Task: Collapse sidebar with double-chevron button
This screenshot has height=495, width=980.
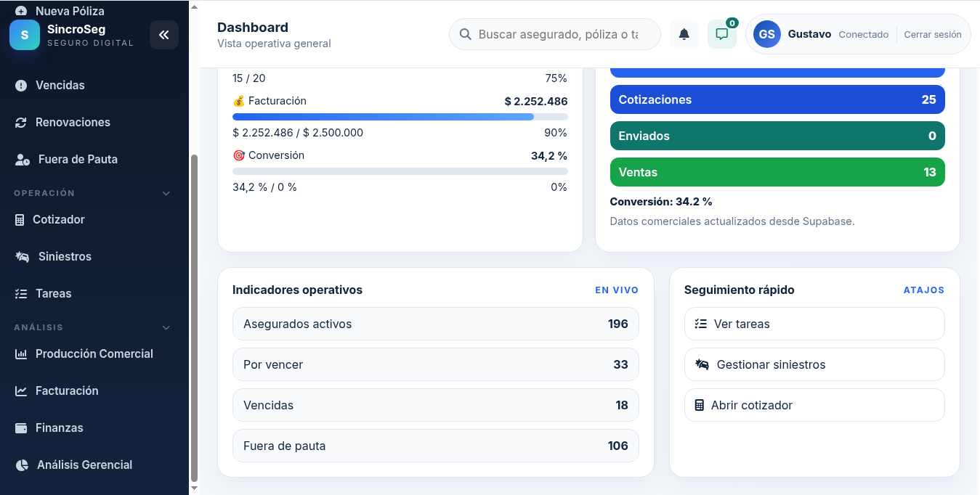Action: point(164,35)
